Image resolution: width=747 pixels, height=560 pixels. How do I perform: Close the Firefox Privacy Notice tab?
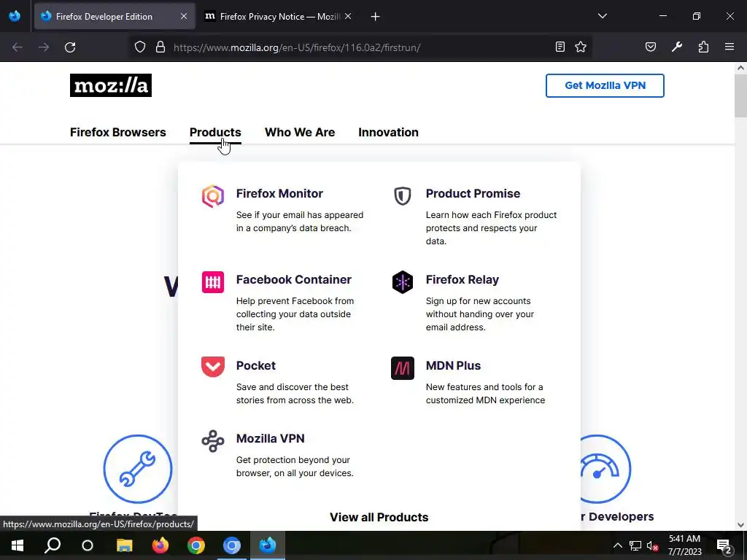348,16
